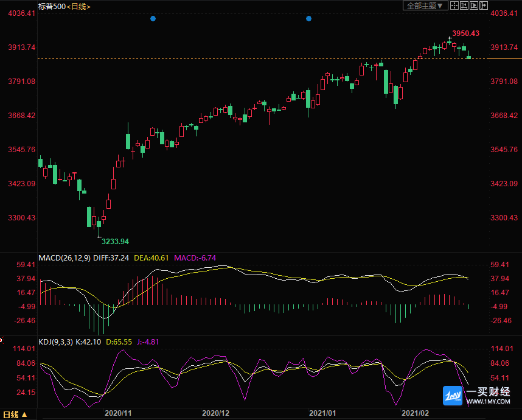522x420 pixels.
Task: Click the left-axis 59.41 MACD scale value
Action: pos(26,265)
